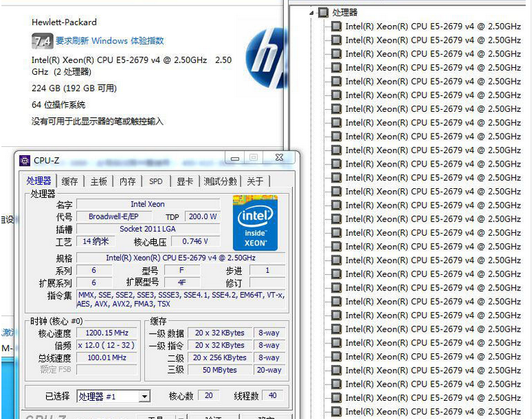Click the 代号 field showing Broadwell-E/EP

click(114, 216)
